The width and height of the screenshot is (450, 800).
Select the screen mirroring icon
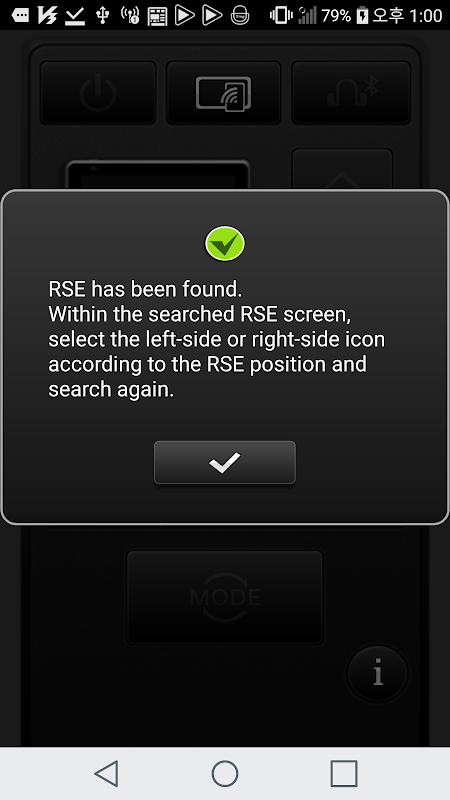coord(223,93)
